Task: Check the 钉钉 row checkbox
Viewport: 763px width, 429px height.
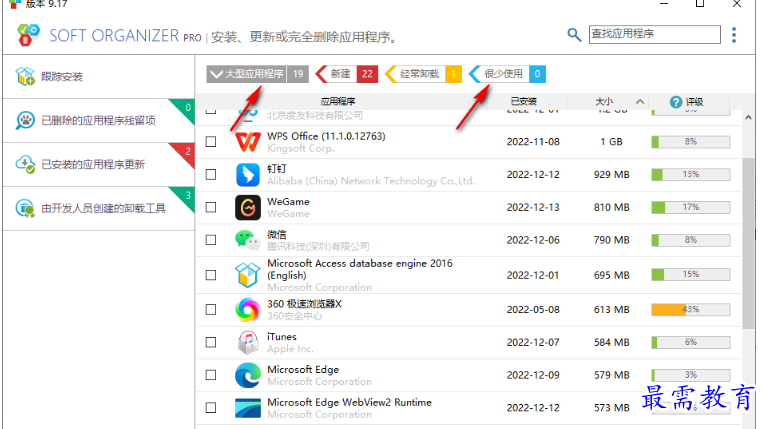Action: click(211, 174)
